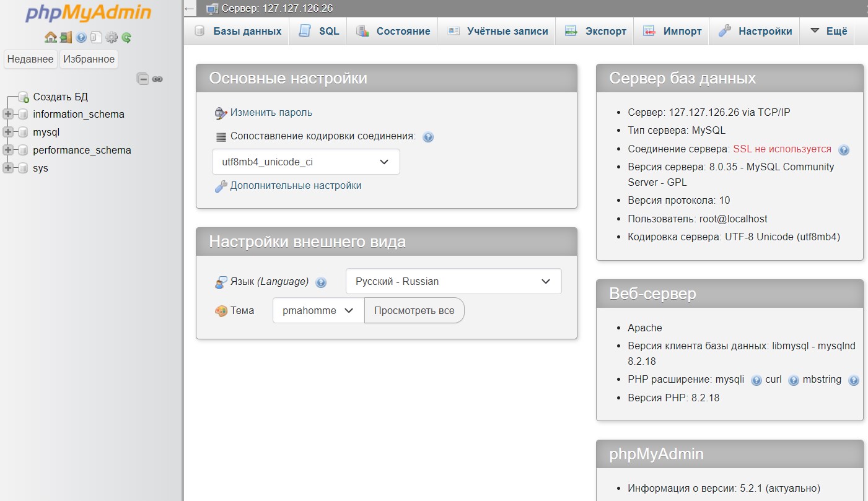Open phpMyAdmin documentation blue question icon in sidebar

point(81,38)
